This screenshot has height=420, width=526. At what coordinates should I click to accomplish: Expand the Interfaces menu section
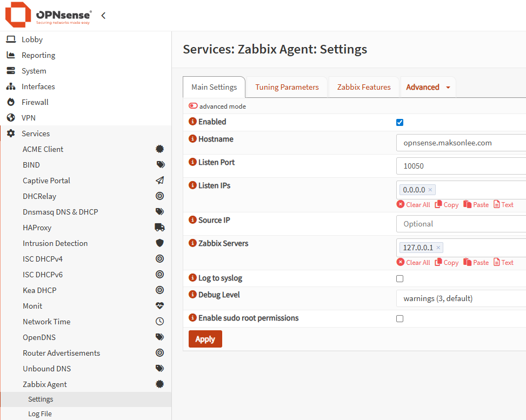click(x=85, y=86)
